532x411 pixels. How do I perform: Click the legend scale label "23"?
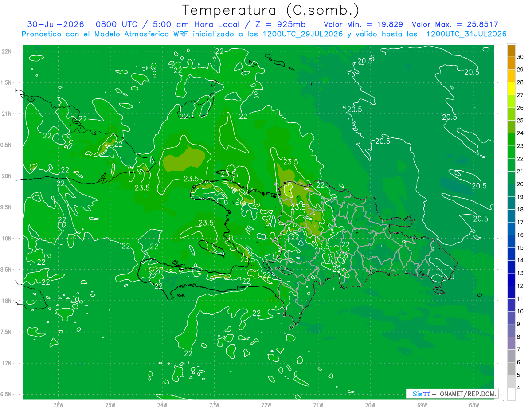point(520,145)
